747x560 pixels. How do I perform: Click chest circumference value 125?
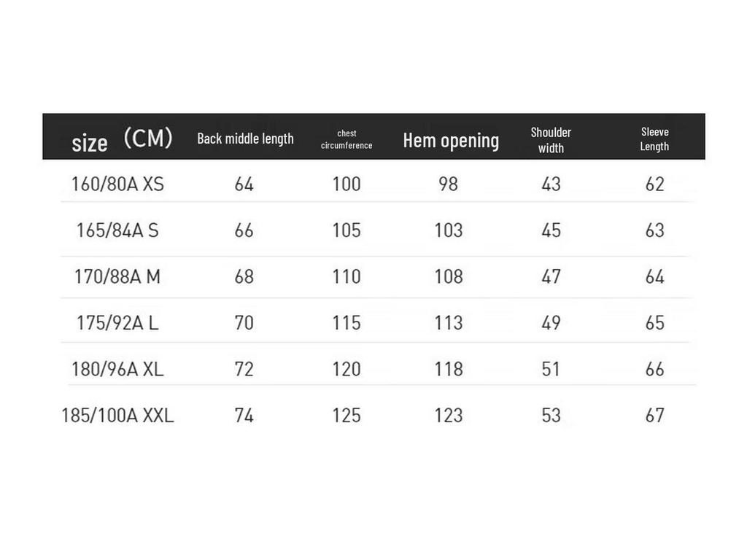[347, 416]
